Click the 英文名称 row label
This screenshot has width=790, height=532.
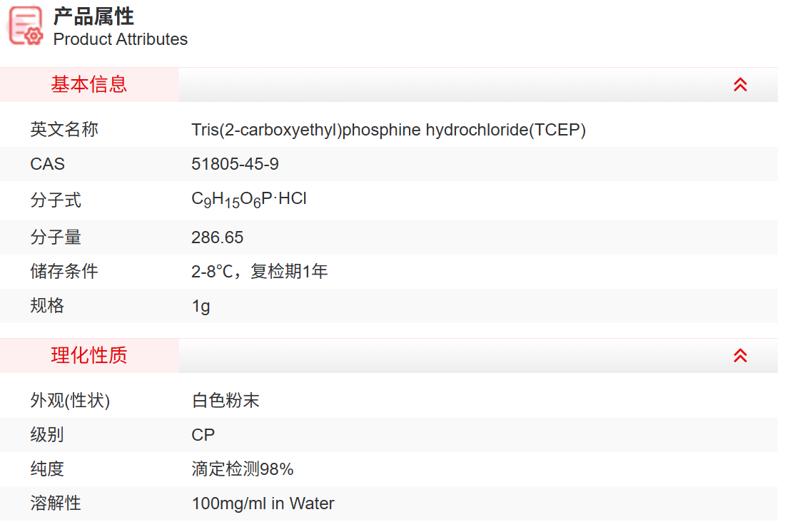64,130
